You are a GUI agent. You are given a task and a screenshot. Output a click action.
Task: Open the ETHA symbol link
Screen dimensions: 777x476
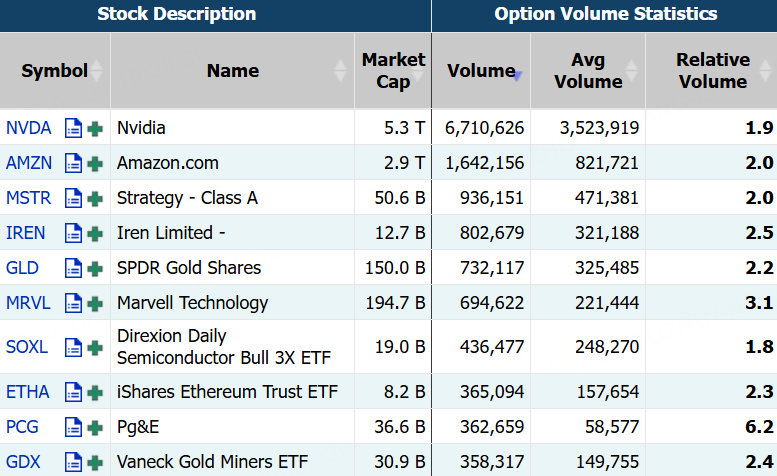point(28,392)
